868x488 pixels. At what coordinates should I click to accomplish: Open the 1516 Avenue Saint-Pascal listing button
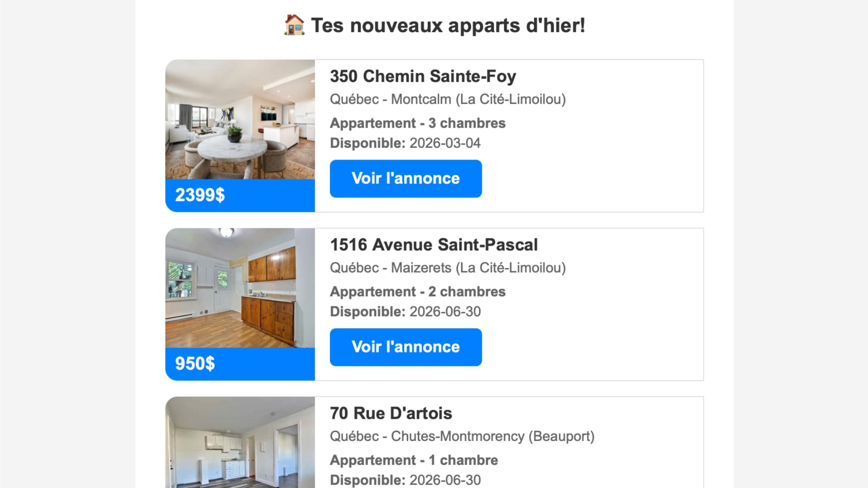click(x=406, y=347)
